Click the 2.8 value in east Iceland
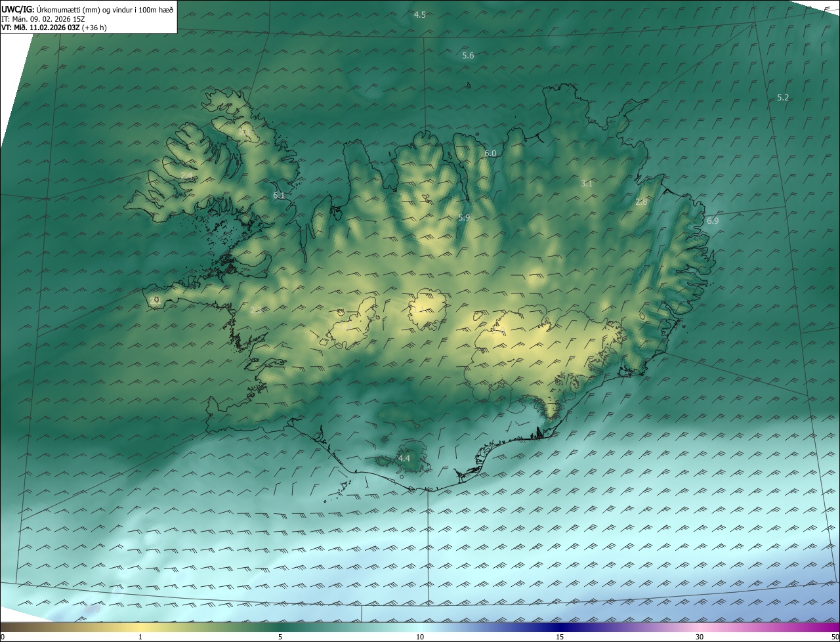 tap(641, 202)
